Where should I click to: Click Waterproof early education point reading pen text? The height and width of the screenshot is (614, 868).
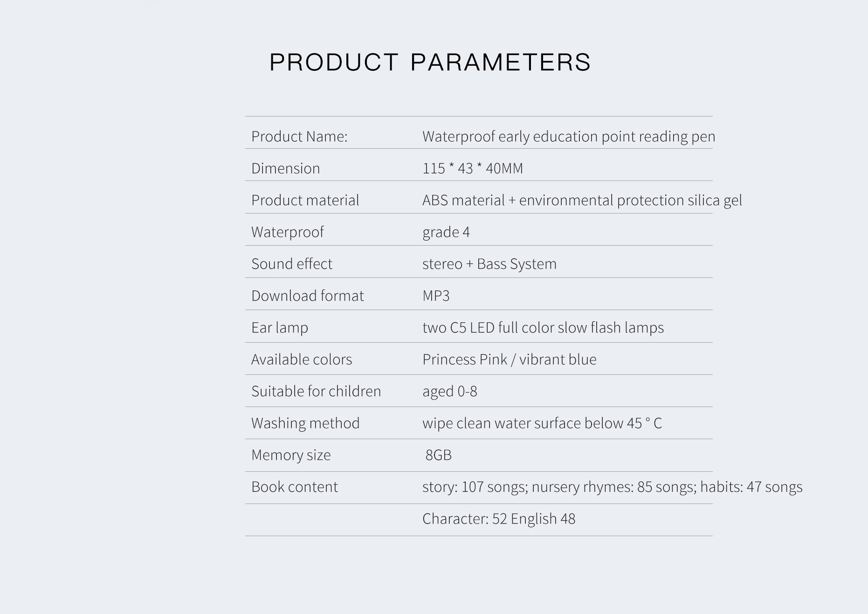(x=569, y=137)
